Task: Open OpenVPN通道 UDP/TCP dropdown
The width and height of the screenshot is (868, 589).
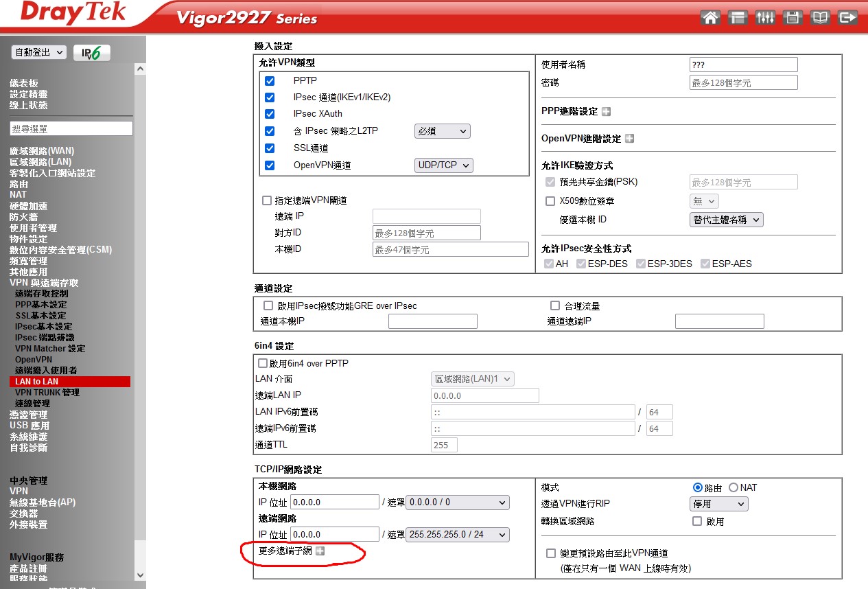Action: tap(443, 165)
